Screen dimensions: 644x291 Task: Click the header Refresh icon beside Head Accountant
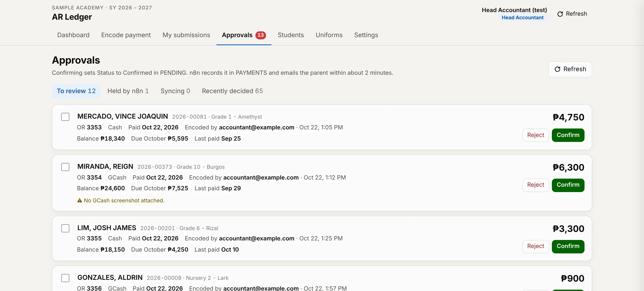pos(560,14)
